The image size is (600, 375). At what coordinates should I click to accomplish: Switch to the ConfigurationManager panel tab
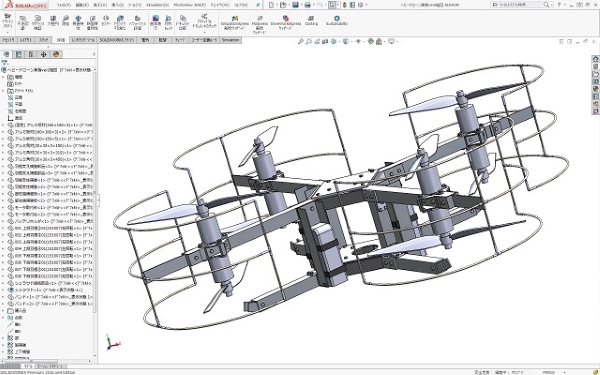click(x=31, y=54)
